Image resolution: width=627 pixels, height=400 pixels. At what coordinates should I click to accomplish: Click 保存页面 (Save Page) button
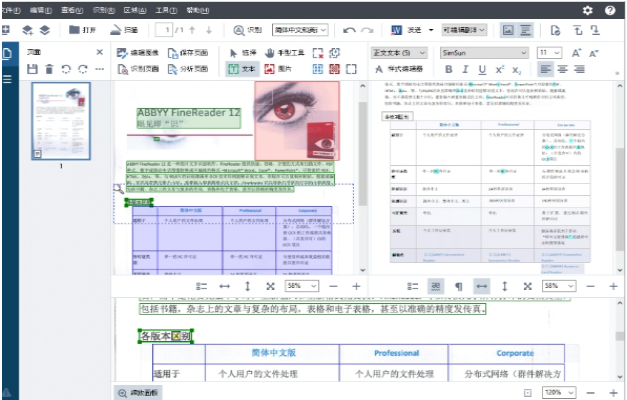click(x=188, y=53)
